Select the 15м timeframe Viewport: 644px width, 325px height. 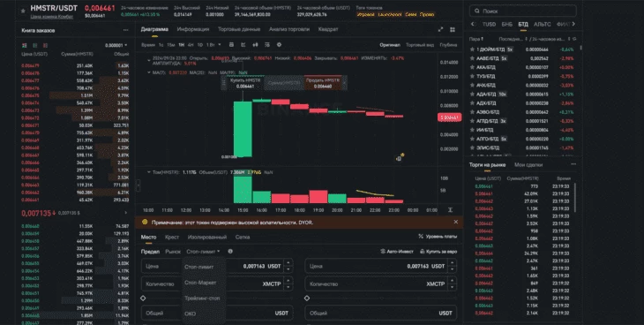pyautogui.click(x=171, y=45)
